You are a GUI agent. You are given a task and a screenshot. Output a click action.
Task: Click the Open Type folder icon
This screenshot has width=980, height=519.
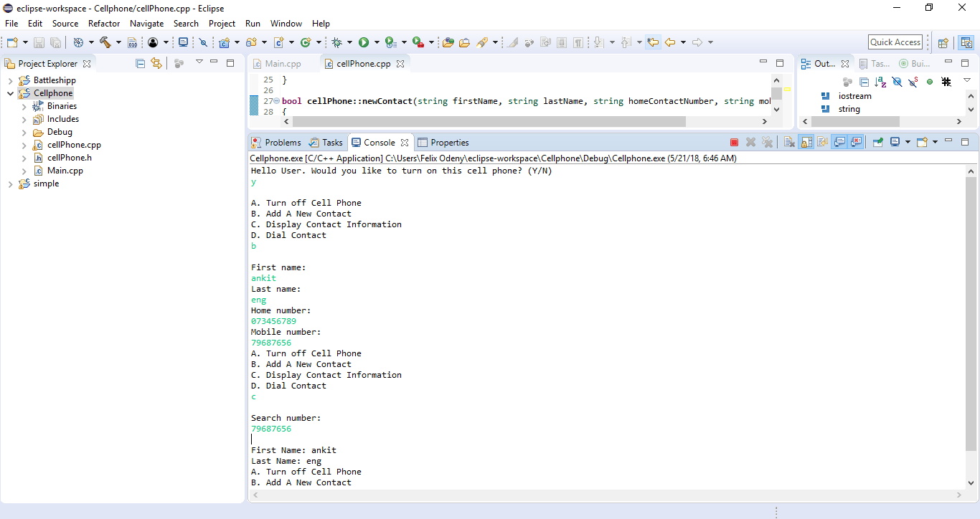point(448,42)
